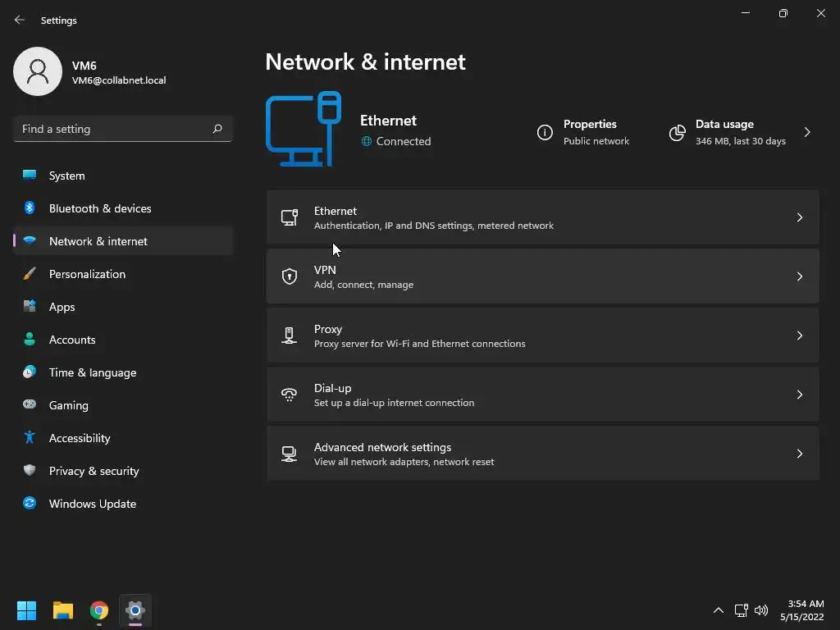Expand the Proxy row chevron
The width and height of the screenshot is (840, 630).
tap(800, 336)
